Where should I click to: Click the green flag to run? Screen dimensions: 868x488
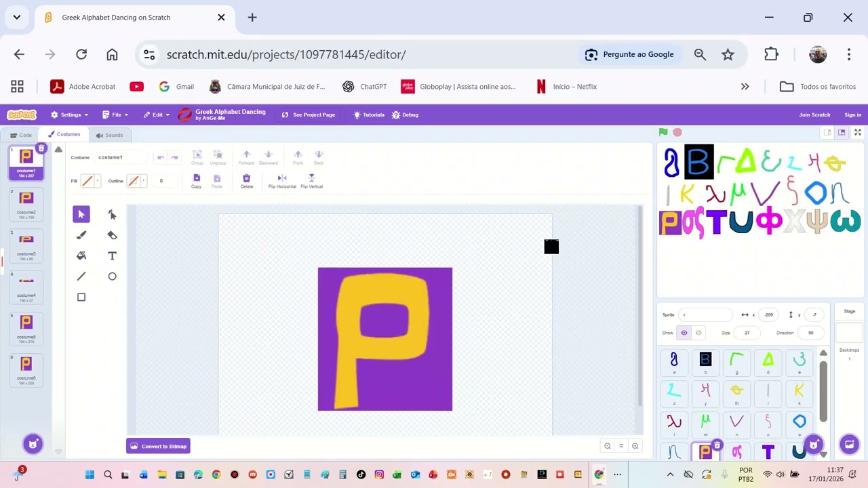[x=663, y=132]
